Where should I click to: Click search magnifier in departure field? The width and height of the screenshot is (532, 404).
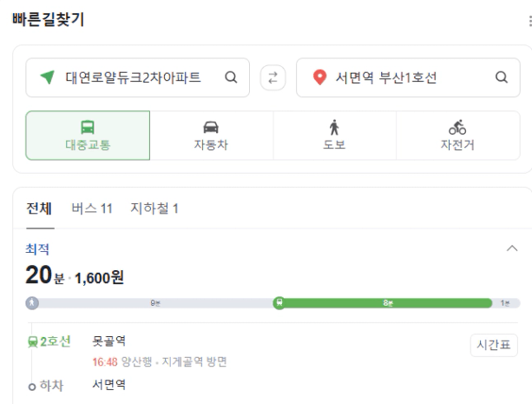(x=231, y=77)
